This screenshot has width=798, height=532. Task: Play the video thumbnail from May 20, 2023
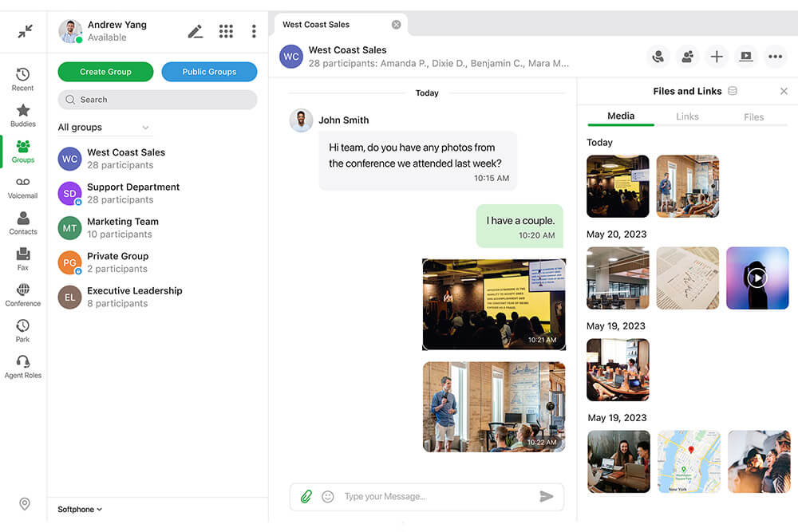[757, 278]
